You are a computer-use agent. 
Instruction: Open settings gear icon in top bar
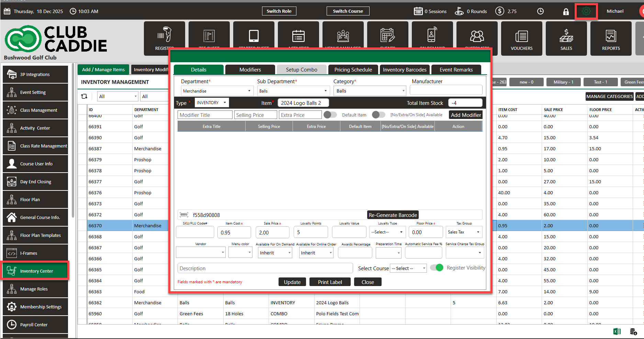coord(586,11)
